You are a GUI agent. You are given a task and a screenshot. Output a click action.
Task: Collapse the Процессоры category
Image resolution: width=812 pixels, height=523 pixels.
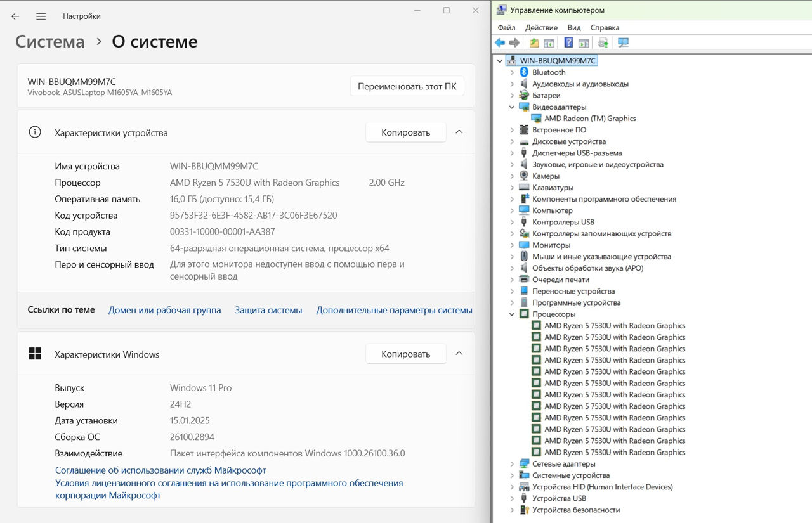click(x=512, y=314)
